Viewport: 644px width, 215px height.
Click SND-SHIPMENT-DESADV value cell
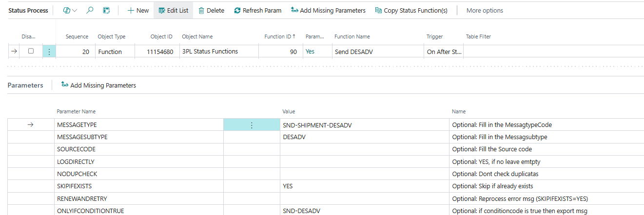pyautogui.click(x=364, y=125)
